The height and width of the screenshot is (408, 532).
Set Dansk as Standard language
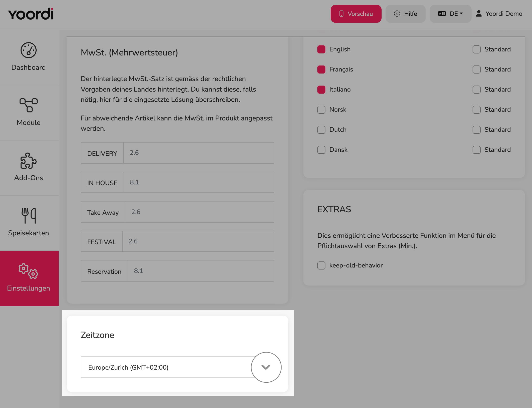pyautogui.click(x=477, y=150)
